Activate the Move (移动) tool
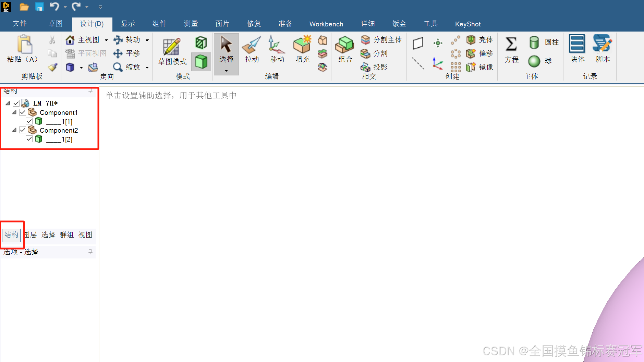 click(277, 50)
